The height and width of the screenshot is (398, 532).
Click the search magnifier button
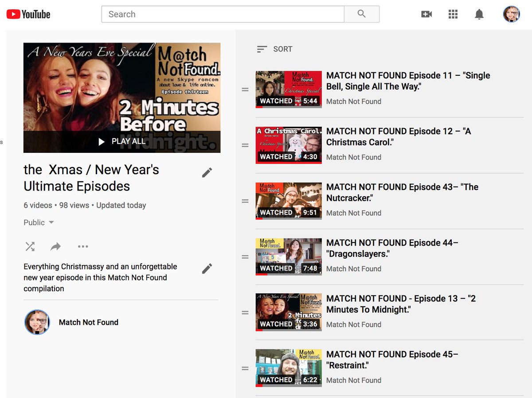[x=362, y=14]
